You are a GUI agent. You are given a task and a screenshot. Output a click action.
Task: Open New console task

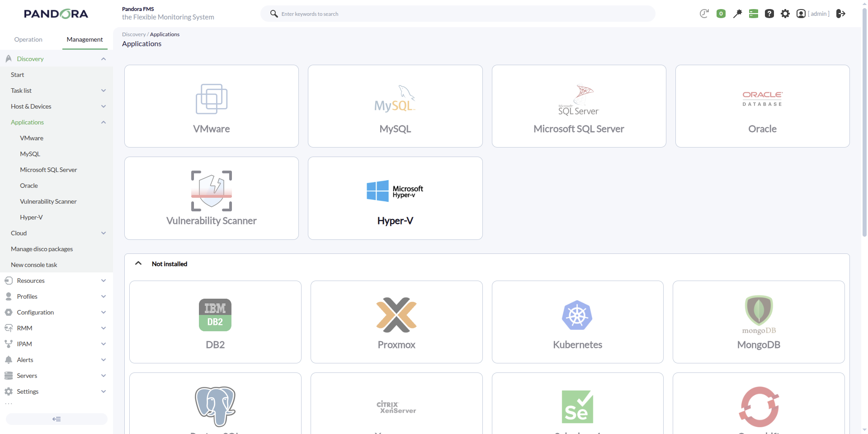[x=34, y=265]
